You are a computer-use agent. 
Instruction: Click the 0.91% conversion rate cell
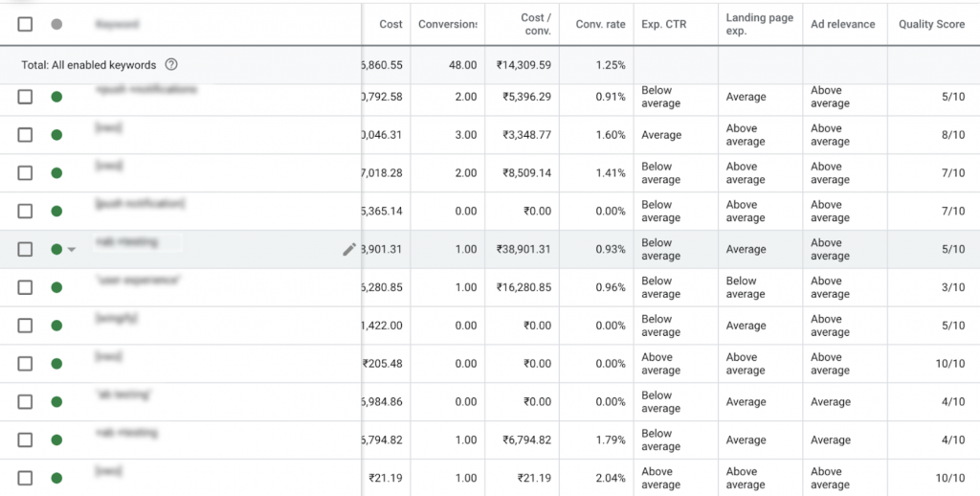pos(611,97)
